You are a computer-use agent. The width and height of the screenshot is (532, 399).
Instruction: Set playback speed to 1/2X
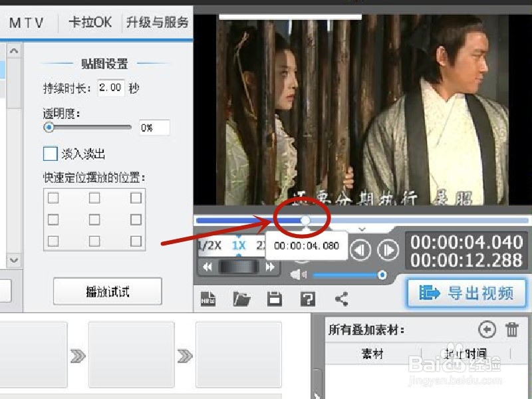coord(209,245)
